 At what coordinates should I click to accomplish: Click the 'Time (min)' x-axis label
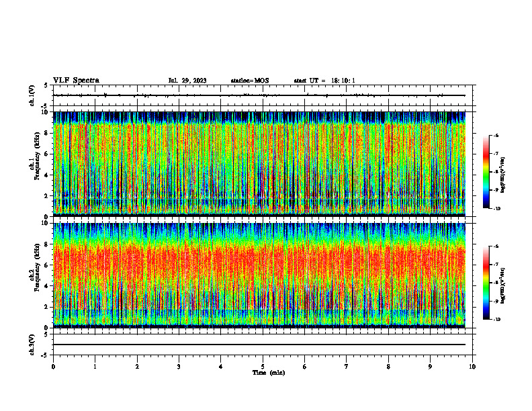coord(269,373)
